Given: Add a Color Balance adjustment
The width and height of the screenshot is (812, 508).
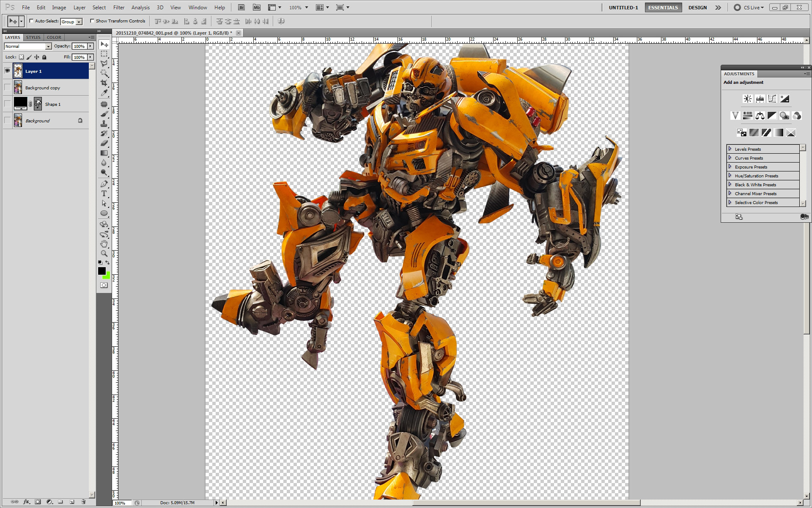Looking at the screenshot, I should 760,116.
